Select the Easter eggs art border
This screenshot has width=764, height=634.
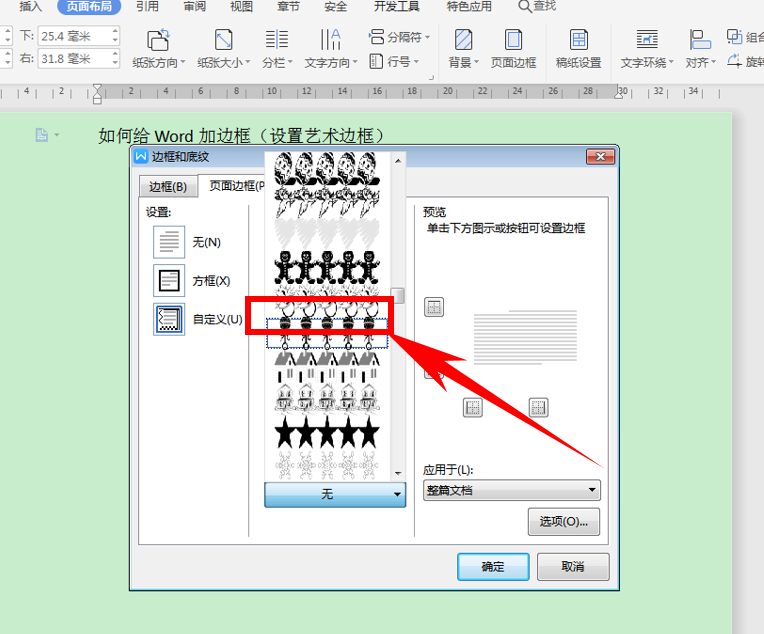point(327,169)
